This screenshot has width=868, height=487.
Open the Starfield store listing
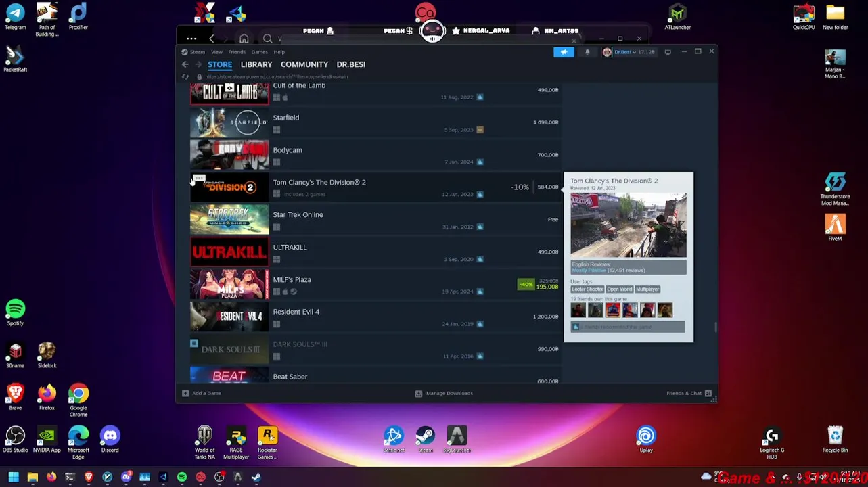point(375,123)
